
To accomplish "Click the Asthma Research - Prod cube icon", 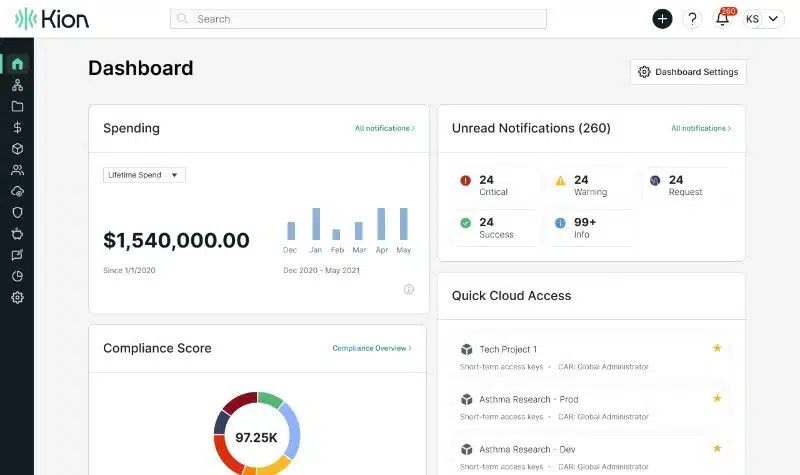I will pos(466,399).
